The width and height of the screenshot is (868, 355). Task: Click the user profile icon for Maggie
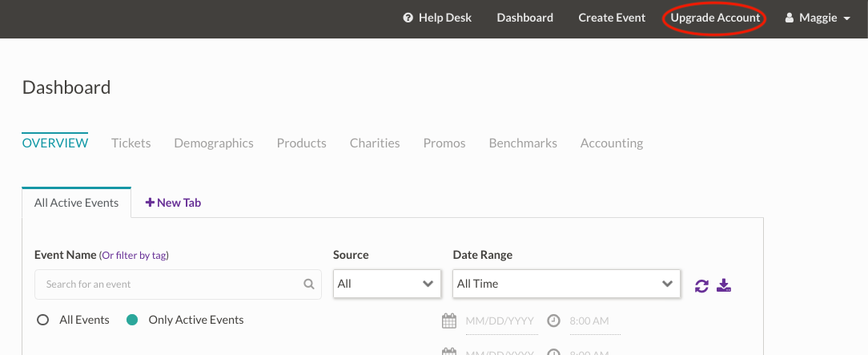pos(789,18)
